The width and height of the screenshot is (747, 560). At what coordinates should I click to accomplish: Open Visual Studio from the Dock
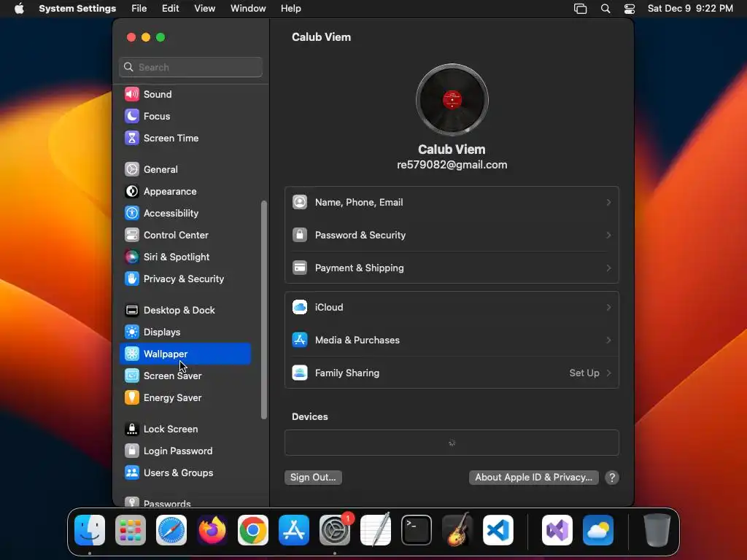pyautogui.click(x=557, y=530)
